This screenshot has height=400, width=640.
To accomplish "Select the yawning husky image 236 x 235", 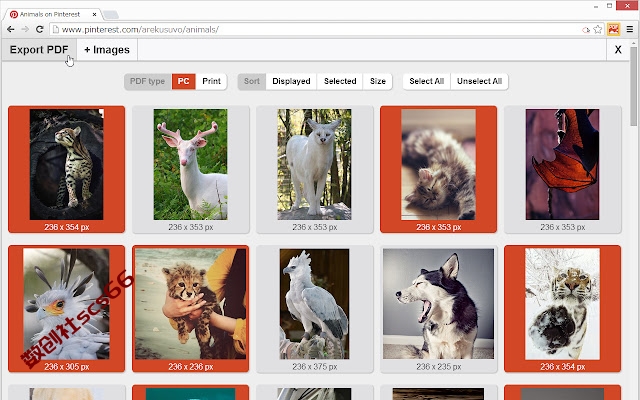I will 438,309.
